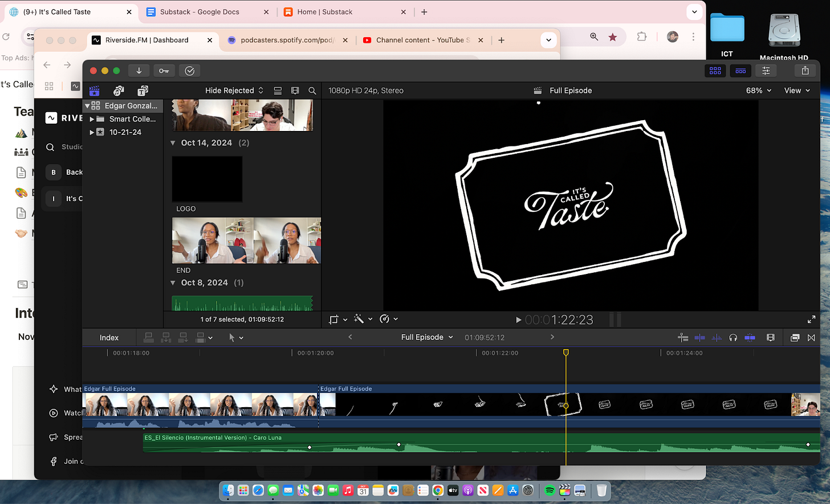The image size is (830, 504).
Task: Open the viewer View menu
Action: [x=797, y=91]
